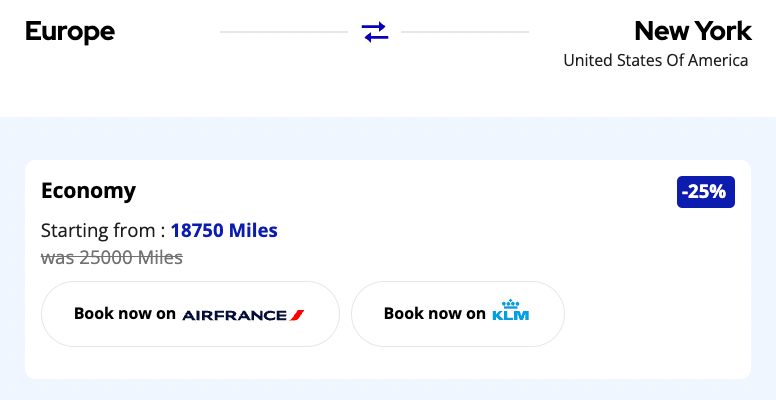Click the line between Europe and swap arrows
Image resolution: width=776 pixels, height=400 pixels.
tap(284, 32)
